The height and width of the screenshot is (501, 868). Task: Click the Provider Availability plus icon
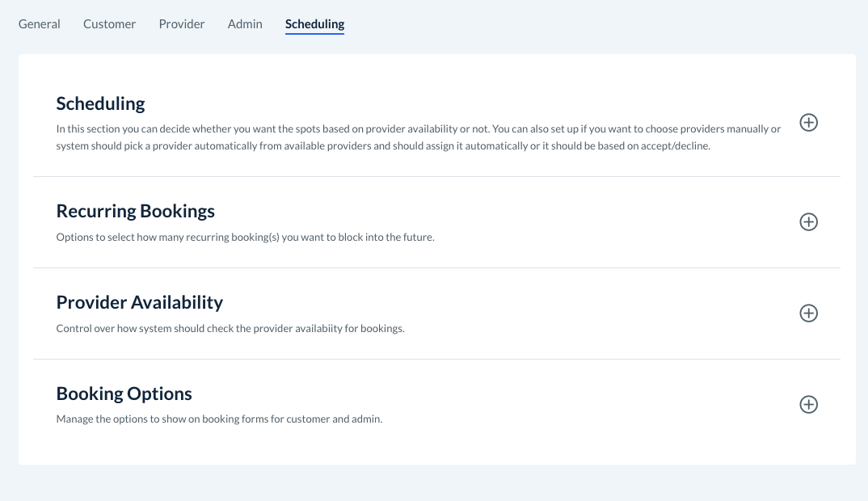808,313
